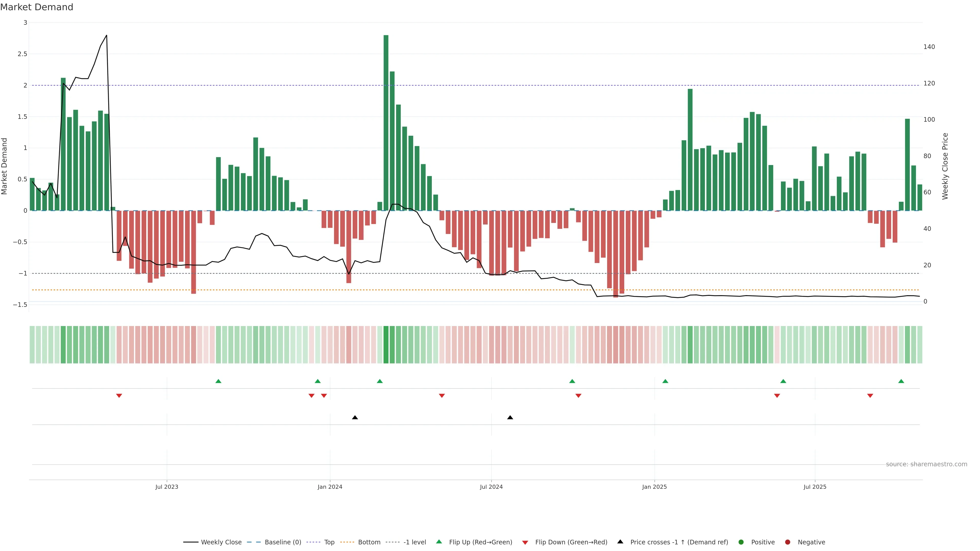Image resolution: width=980 pixels, height=551 pixels.
Task: Click the tallest green demand bar
Action: pyautogui.click(x=386, y=122)
